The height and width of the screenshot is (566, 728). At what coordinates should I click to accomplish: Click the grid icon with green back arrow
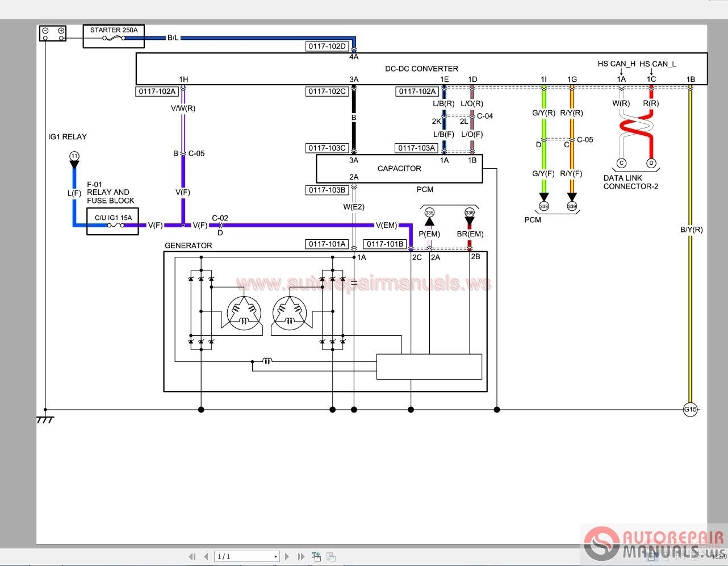click(x=316, y=556)
